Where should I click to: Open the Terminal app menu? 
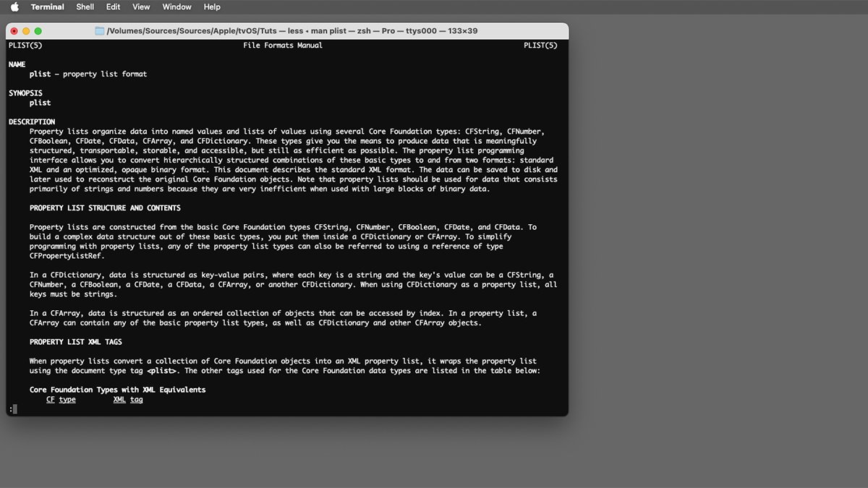pos(47,7)
